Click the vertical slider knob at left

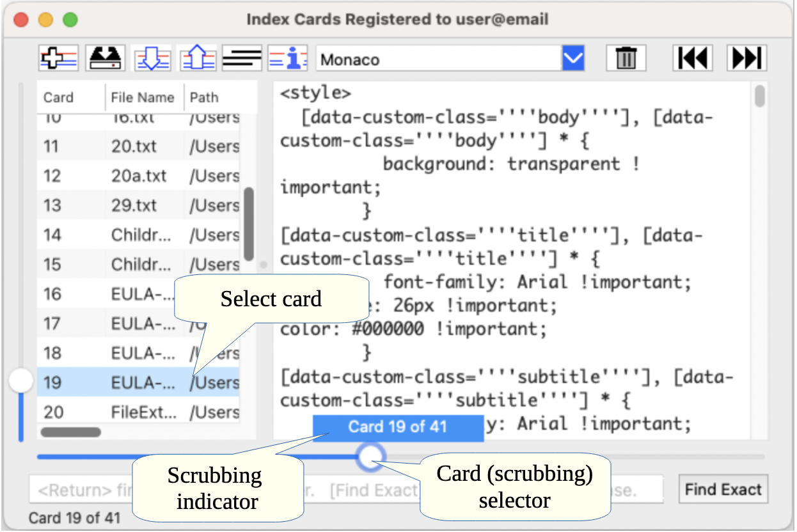pos(21,381)
